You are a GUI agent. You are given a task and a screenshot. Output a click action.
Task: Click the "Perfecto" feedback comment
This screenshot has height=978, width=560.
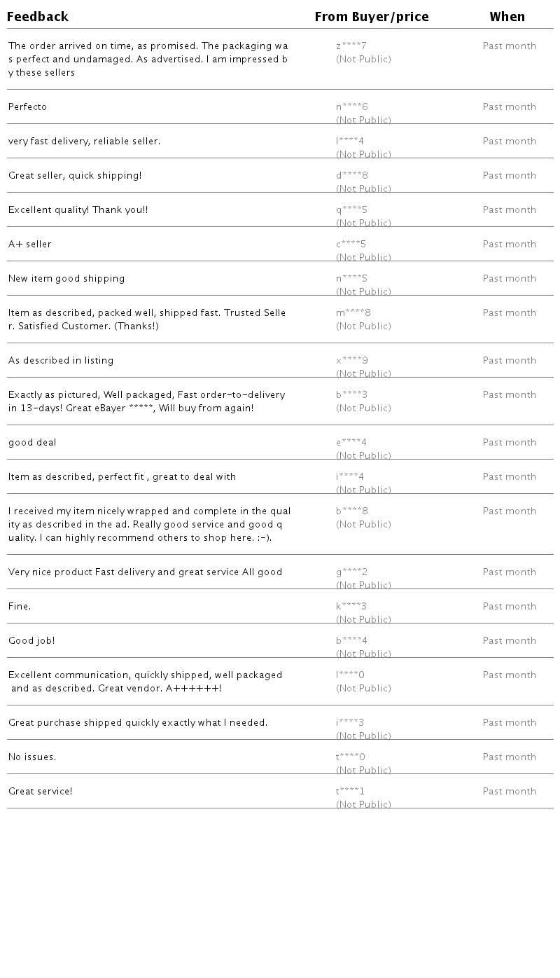coord(28,107)
